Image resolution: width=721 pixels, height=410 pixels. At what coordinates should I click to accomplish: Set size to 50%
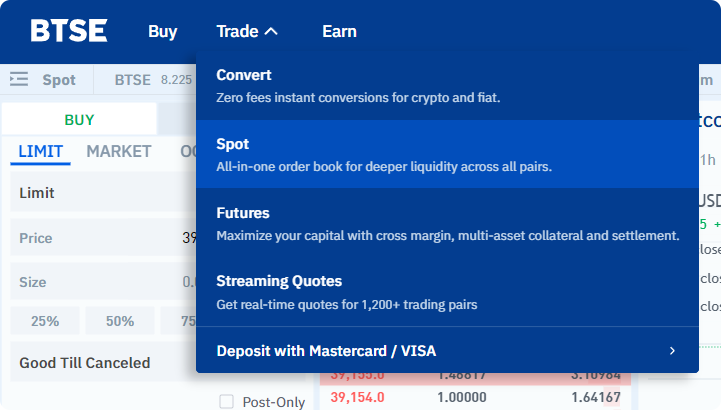(120, 321)
